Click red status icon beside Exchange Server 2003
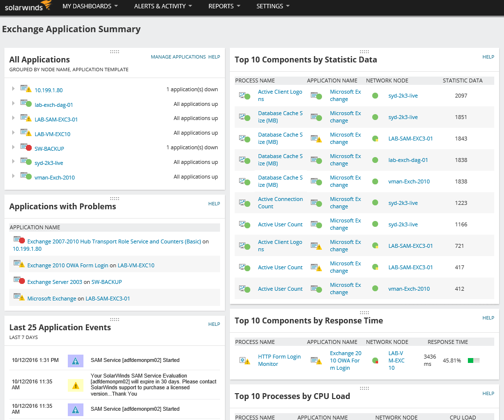This screenshot has height=420, width=504. pyautogui.click(x=20, y=280)
